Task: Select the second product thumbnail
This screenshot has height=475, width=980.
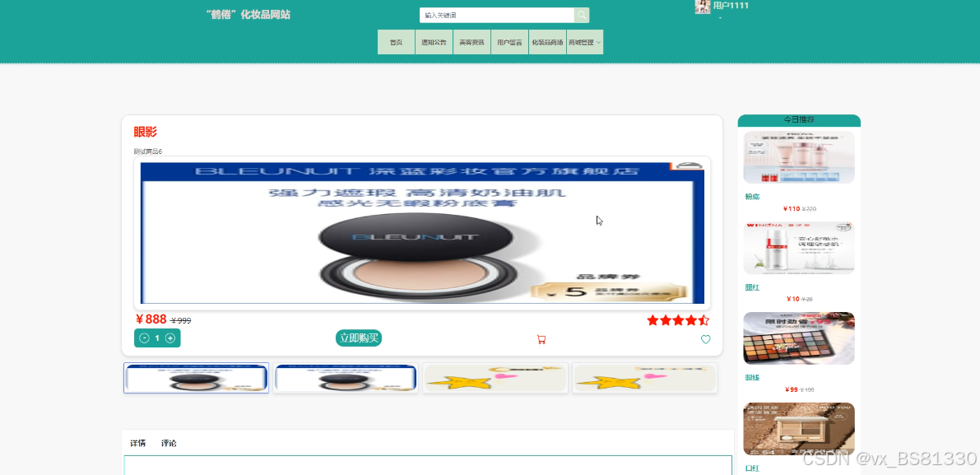Action: point(346,378)
